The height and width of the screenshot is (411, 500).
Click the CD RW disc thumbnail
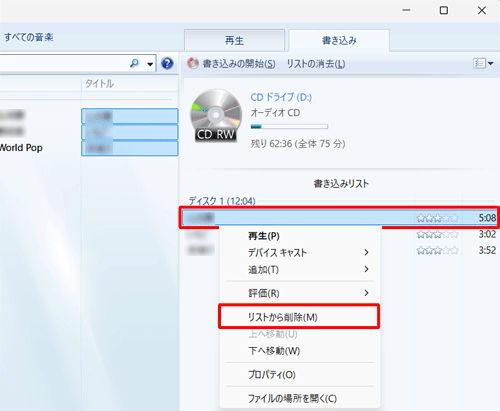pyautogui.click(x=216, y=115)
